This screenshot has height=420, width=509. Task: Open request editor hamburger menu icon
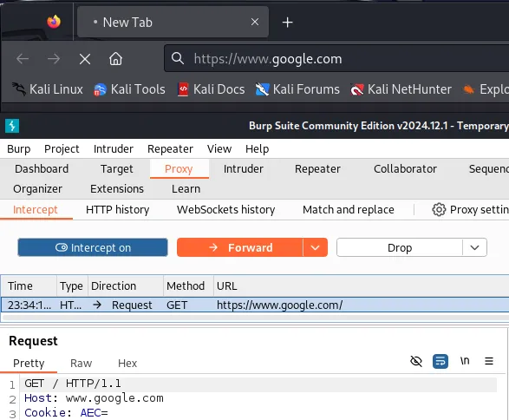pos(489,361)
